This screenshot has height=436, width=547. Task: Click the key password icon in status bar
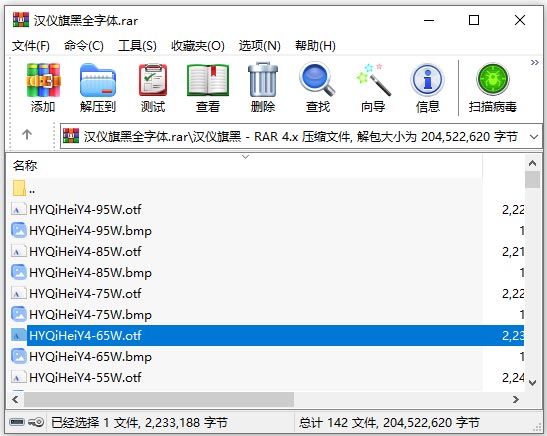tap(36, 422)
